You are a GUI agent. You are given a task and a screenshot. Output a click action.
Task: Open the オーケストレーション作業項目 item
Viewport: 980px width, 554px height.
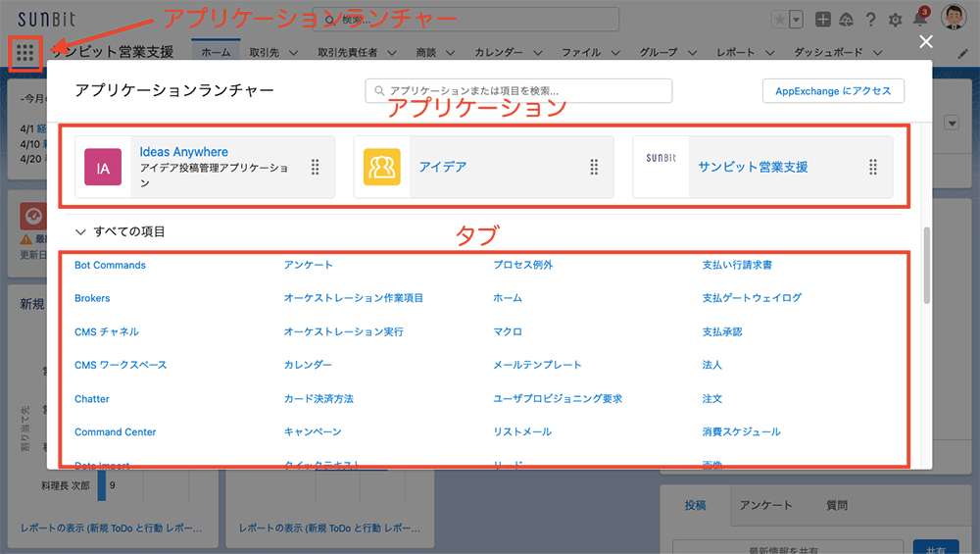[x=354, y=298]
